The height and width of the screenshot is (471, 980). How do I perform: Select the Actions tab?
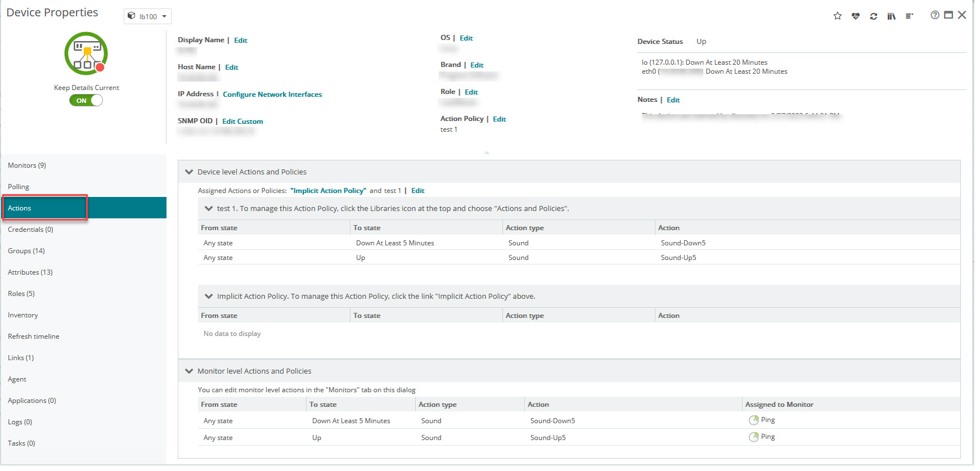[84, 208]
